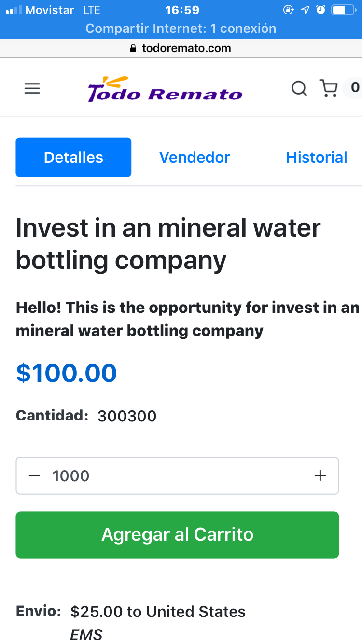The height and width of the screenshot is (644, 362).
Task: Tap the $100.00 price text
Action: tap(67, 373)
